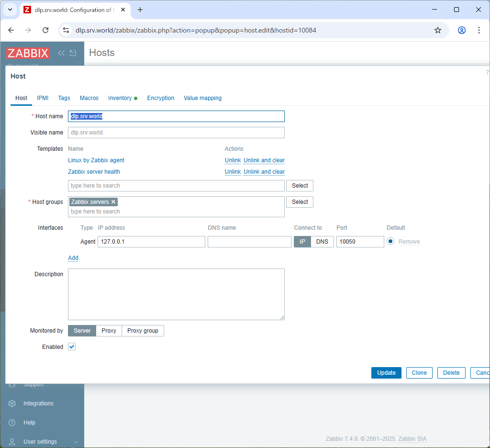
Task: Click inside the Host name input field
Action: pos(176,116)
